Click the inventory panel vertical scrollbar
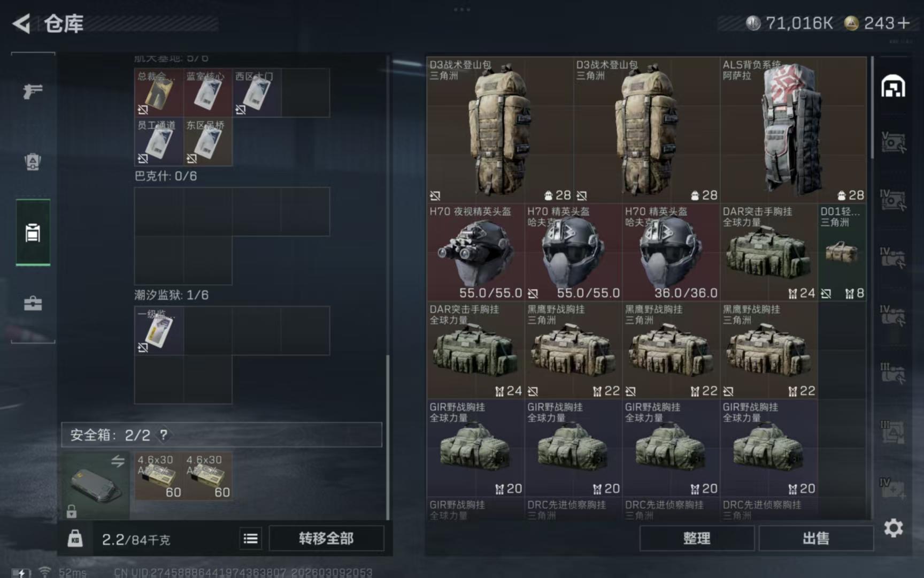Screen dimensions: 924x578 tap(872, 108)
